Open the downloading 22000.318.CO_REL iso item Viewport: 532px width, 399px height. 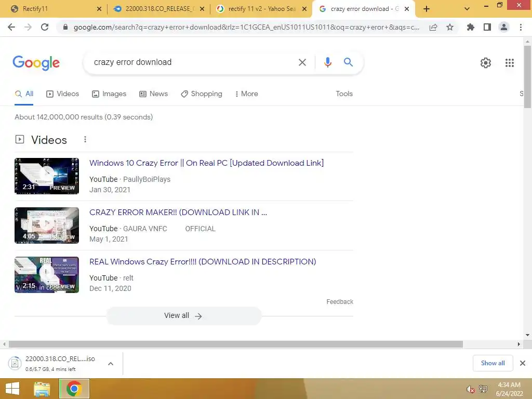[x=54, y=364]
